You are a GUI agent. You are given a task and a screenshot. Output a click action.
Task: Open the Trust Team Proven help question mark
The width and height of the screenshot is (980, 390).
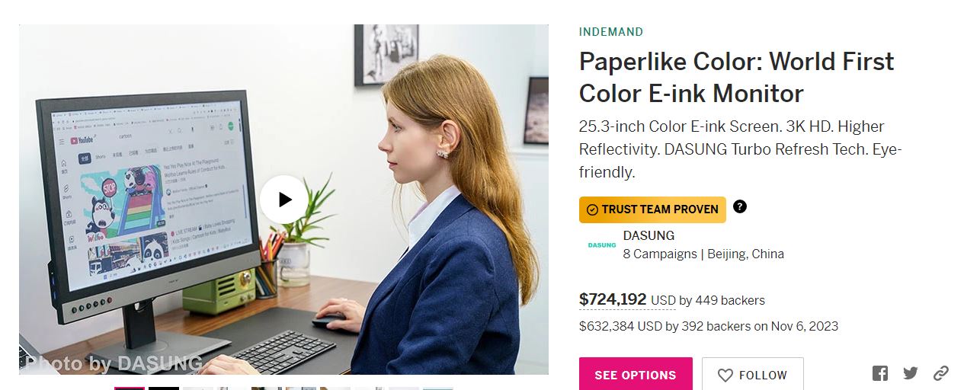(x=740, y=206)
